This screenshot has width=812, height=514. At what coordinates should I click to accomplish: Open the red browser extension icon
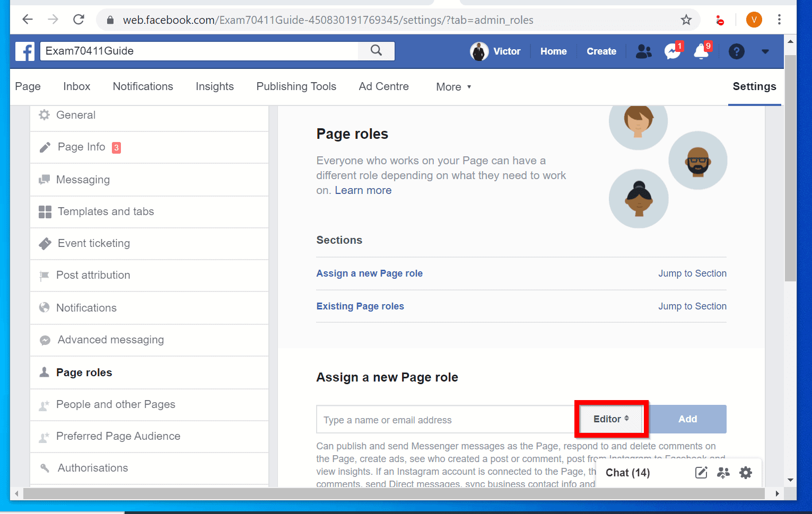720,20
